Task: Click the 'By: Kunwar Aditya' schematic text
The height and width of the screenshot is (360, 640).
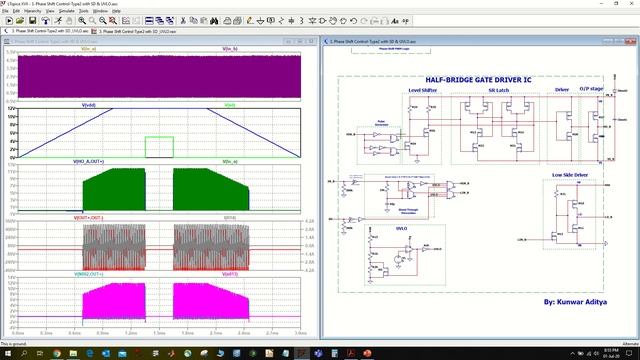Action: (x=575, y=302)
